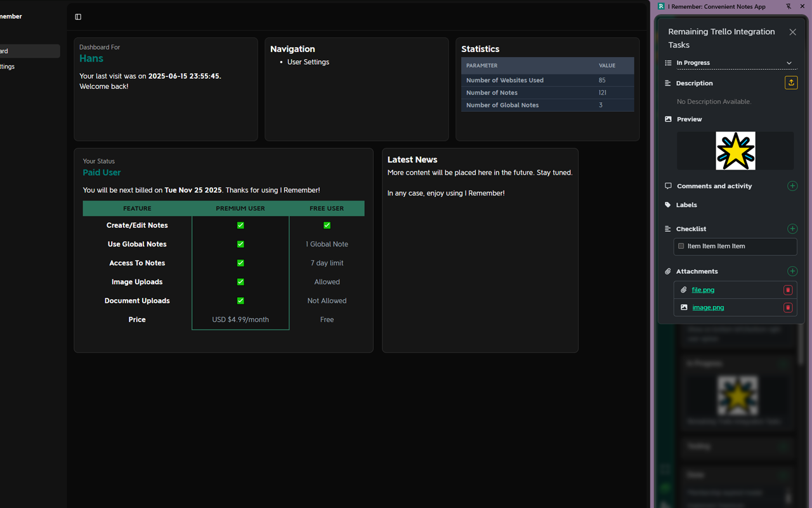The height and width of the screenshot is (508, 812).
Task: Delete the file.png attachment
Action: pos(788,290)
